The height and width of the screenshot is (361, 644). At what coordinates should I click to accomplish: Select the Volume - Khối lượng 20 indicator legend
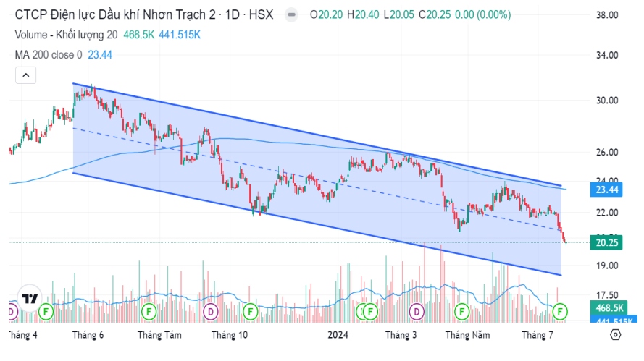pos(66,35)
